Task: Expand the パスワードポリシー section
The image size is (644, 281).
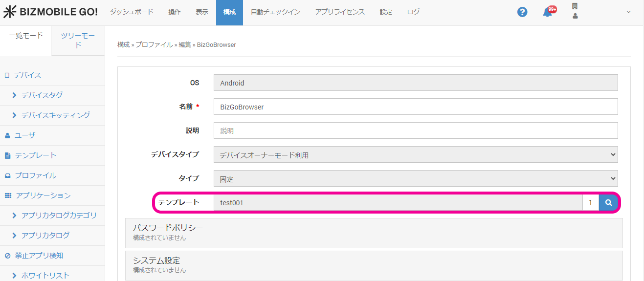Action: (374, 233)
